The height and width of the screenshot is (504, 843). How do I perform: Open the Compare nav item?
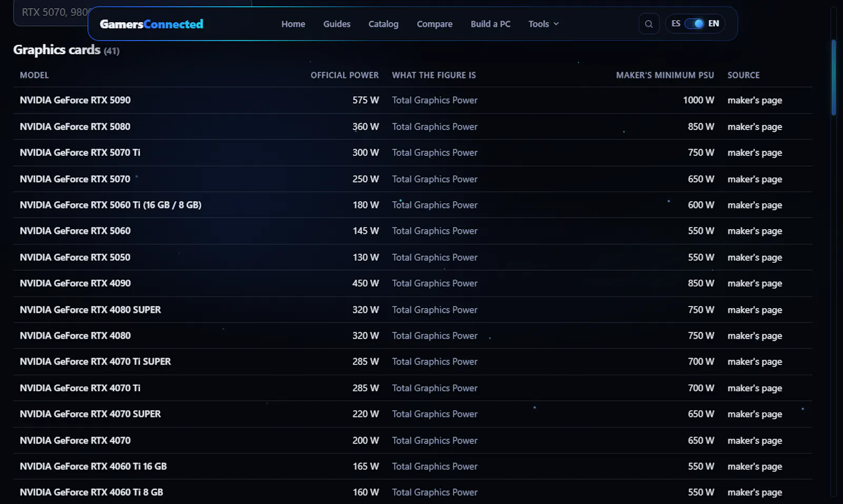point(434,24)
